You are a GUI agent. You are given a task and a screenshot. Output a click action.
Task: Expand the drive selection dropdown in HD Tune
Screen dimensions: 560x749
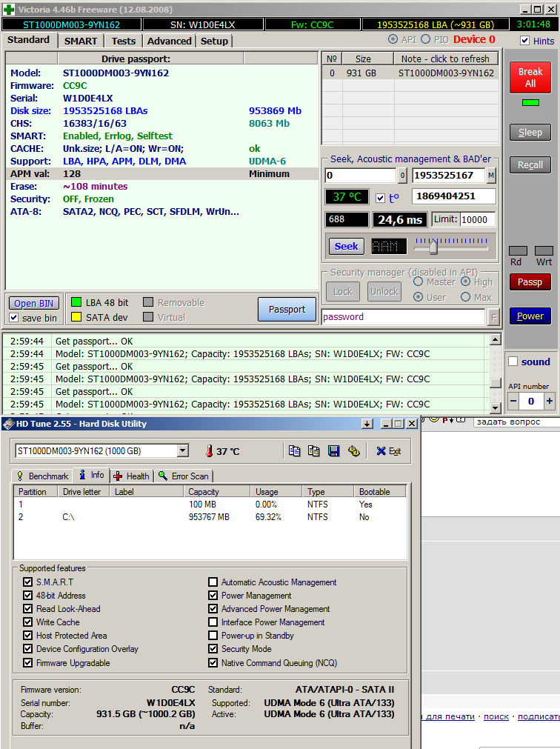182,450
